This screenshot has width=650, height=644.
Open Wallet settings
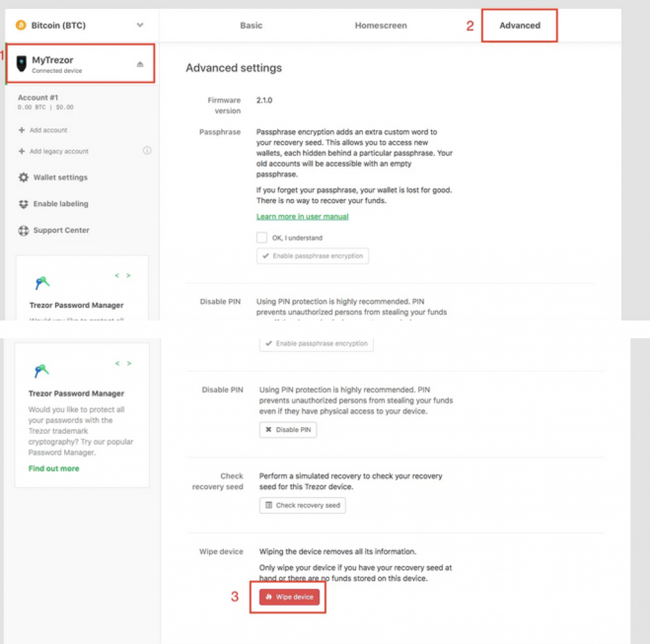[60, 178]
